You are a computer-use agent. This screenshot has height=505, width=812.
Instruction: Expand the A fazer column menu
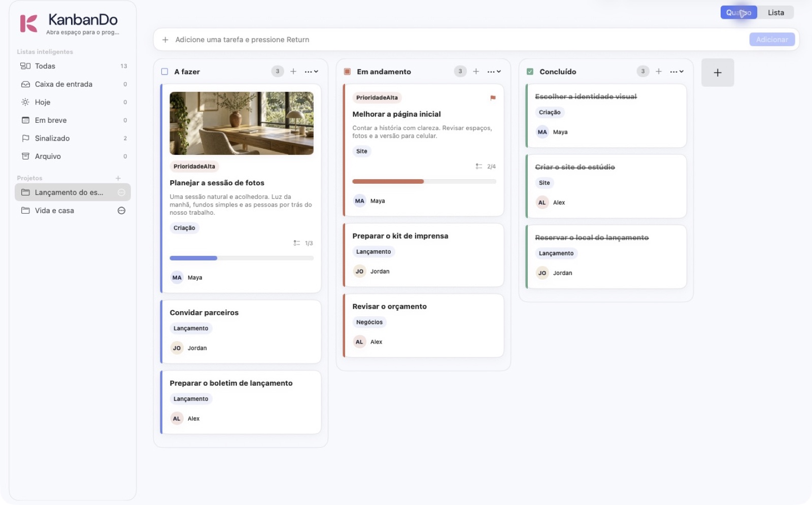click(x=312, y=72)
